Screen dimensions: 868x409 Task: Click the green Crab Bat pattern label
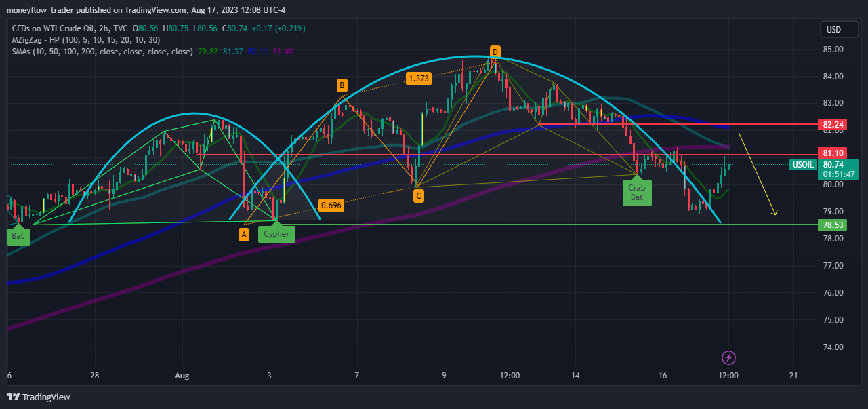point(636,193)
